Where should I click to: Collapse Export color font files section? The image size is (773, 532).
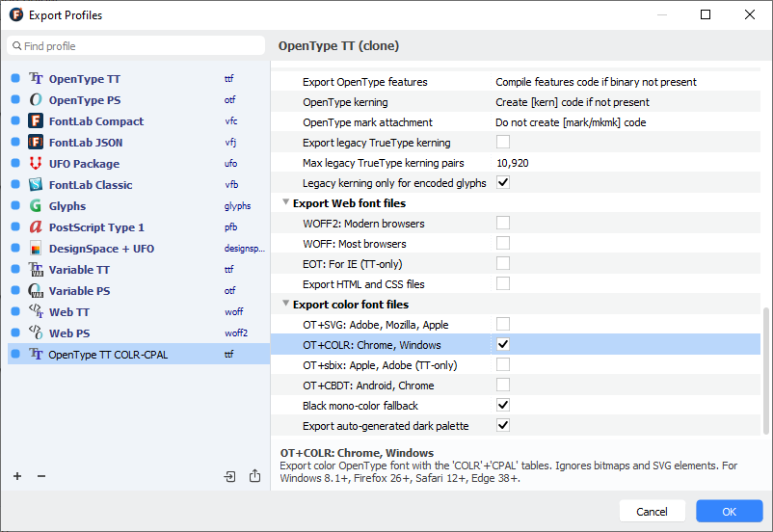(x=285, y=304)
